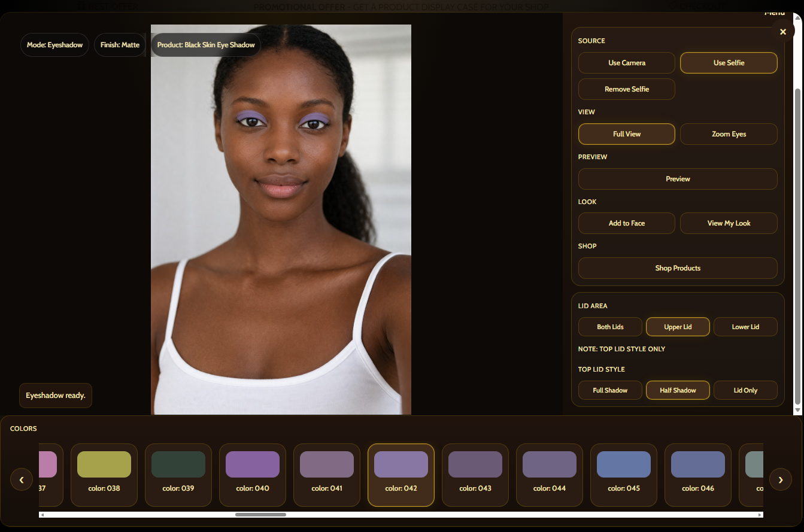Viewport: 804px width, 532px height.
Task: Switch view to Zoom Eyes
Action: click(729, 134)
